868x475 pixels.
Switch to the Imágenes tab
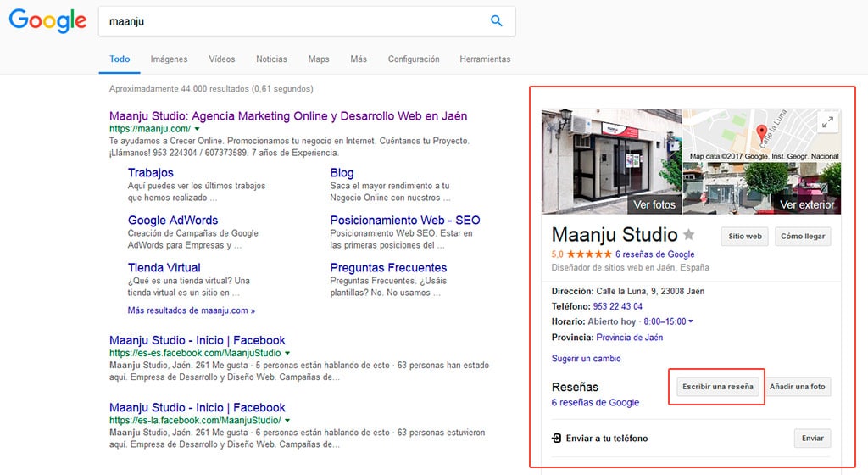pos(169,59)
